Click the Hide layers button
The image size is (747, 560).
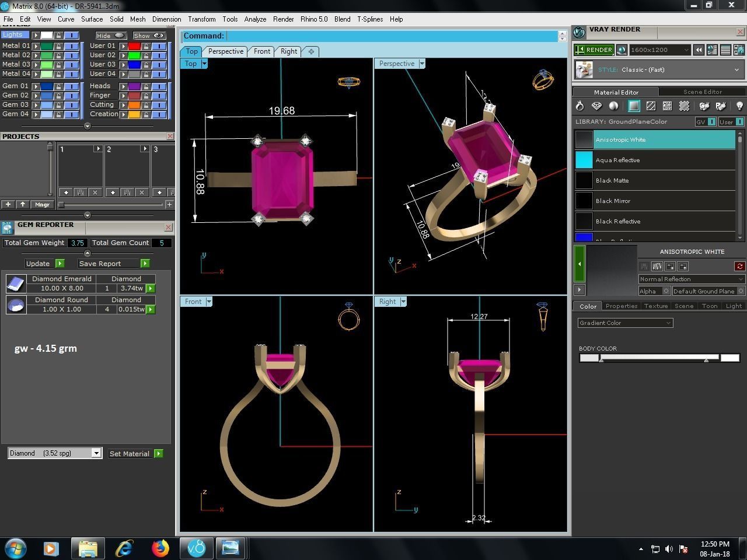tap(111, 36)
